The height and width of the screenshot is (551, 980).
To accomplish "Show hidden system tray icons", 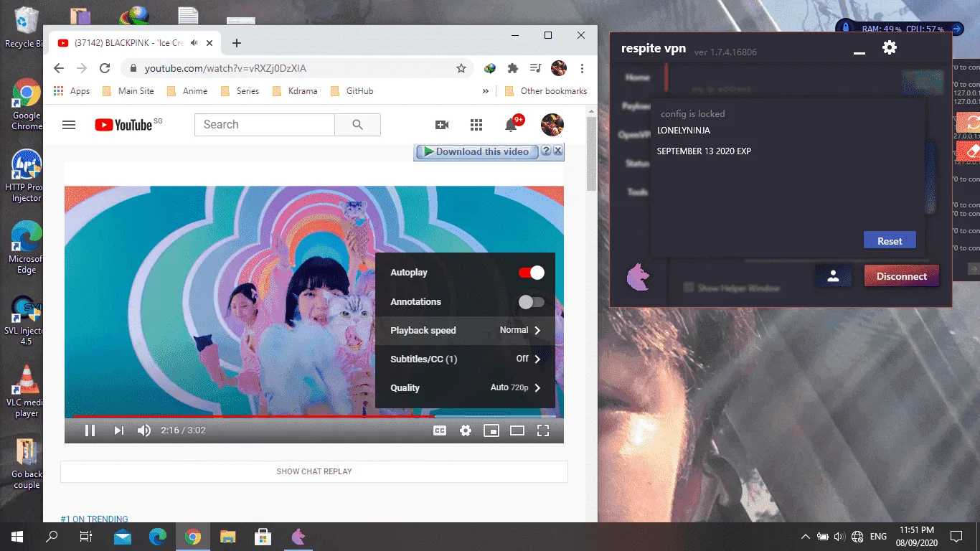I will [x=805, y=537].
